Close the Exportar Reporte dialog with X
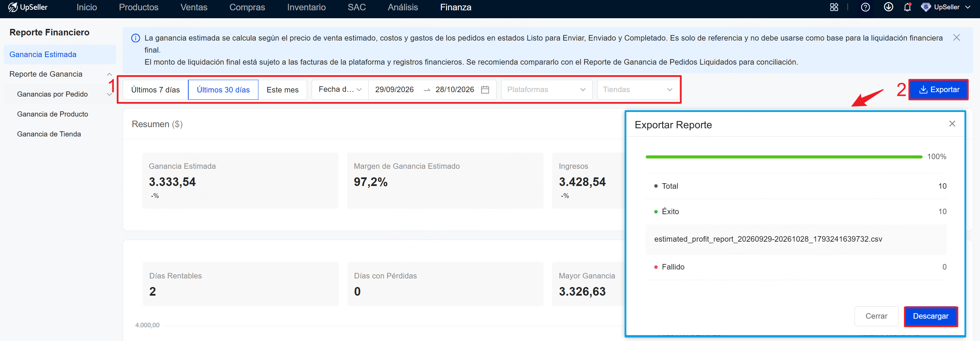980x341 pixels. click(x=952, y=124)
